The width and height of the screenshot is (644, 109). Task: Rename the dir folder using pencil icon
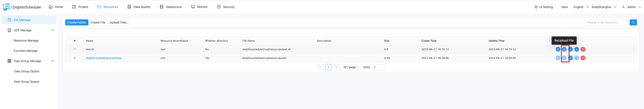(570, 58)
